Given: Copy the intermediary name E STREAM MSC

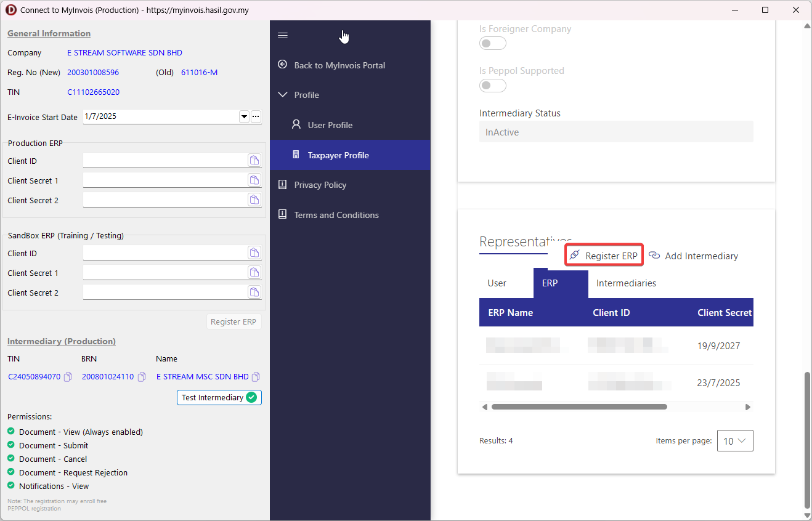Looking at the screenshot, I should [x=256, y=377].
